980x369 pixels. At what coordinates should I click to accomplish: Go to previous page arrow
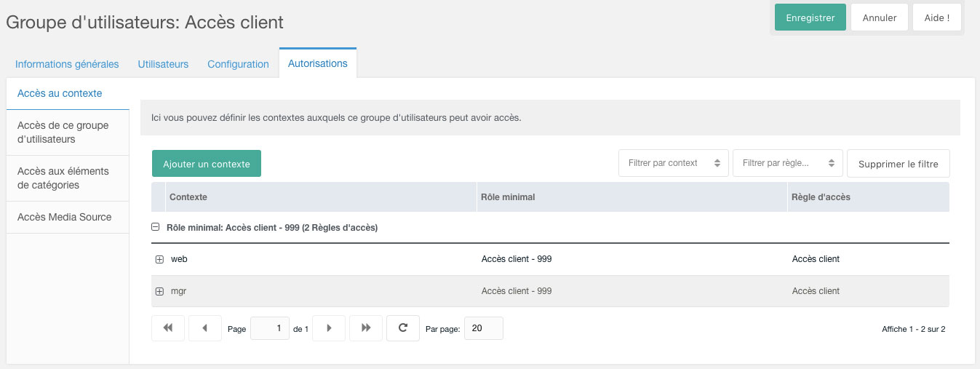[x=205, y=328]
